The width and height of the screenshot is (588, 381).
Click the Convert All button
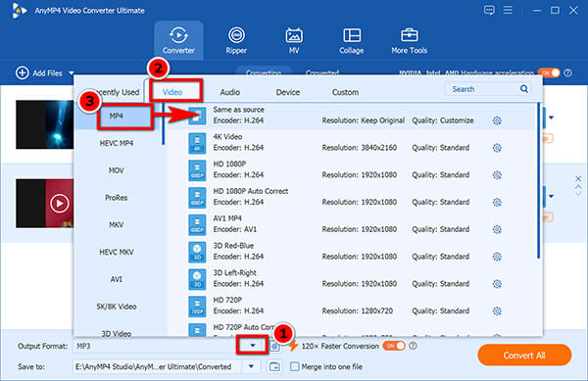pos(524,356)
